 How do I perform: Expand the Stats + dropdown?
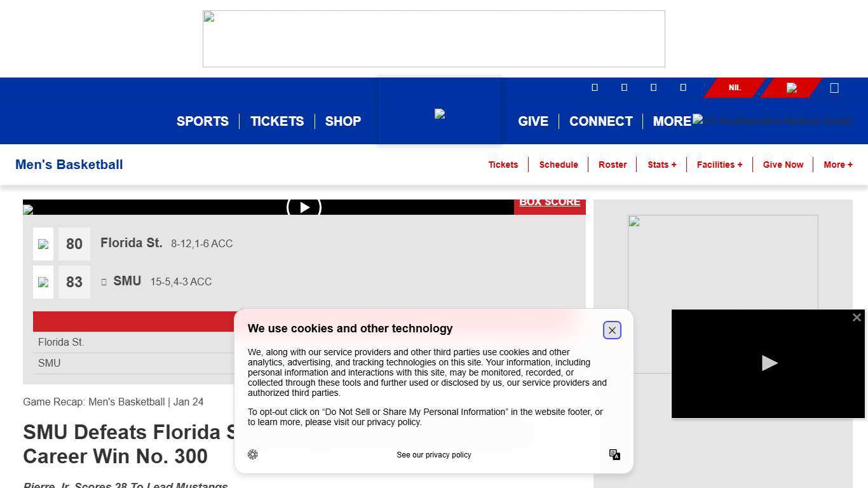[x=661, y=165]
